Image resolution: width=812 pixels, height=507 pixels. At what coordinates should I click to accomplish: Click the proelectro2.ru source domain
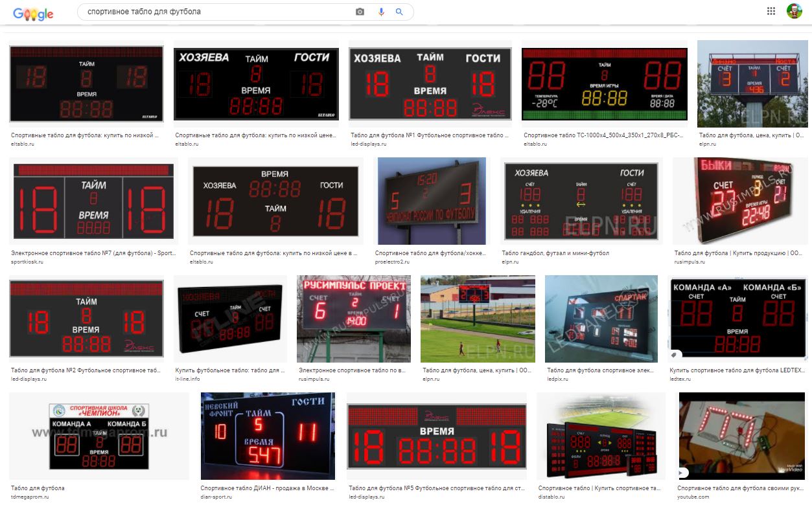[393, 262]
